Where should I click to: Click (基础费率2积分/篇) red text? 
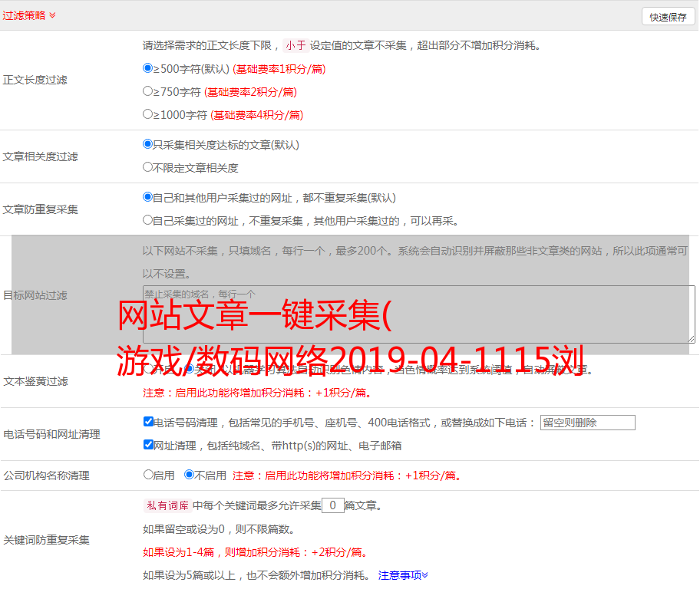coord(250,92)
